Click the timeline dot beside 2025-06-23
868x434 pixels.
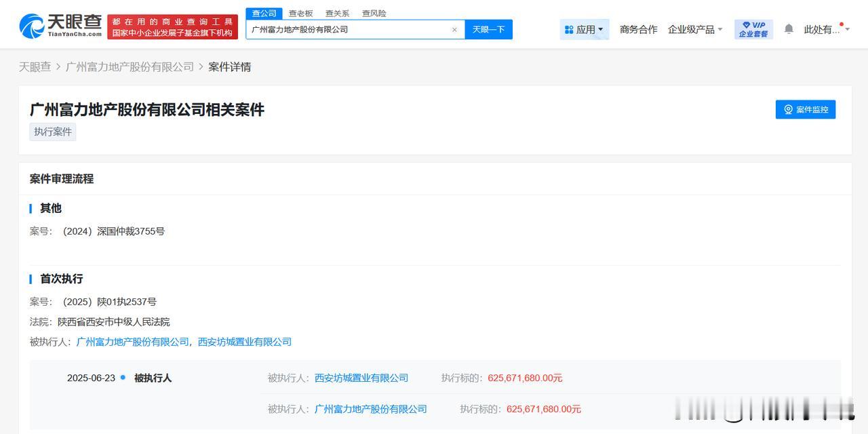(x=123, y=377)
